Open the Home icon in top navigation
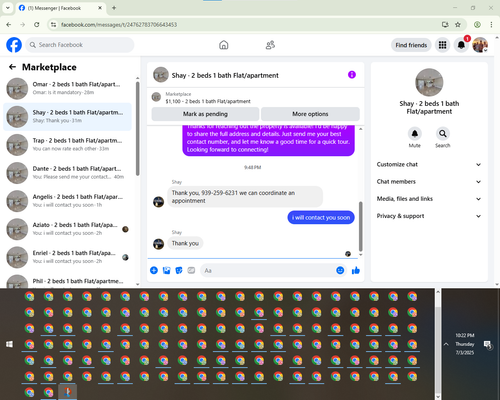The height and width of the screenshot is (400, 500). click(224, 45)
